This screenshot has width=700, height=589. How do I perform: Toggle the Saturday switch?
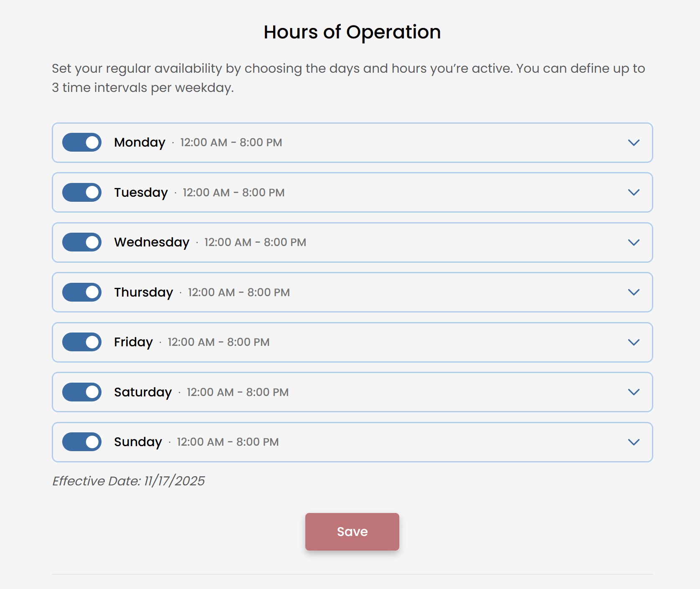point(81,392)
